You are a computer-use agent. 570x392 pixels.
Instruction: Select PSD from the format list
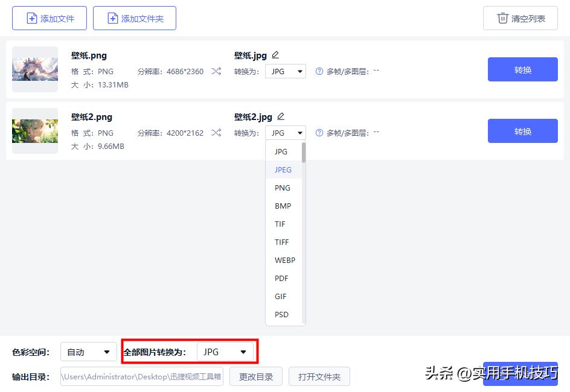[x=281, y=314]
